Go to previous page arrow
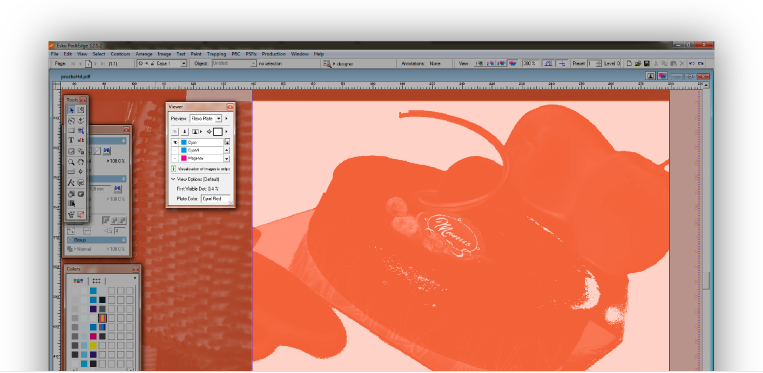763x373 pixels. [80, 64]
